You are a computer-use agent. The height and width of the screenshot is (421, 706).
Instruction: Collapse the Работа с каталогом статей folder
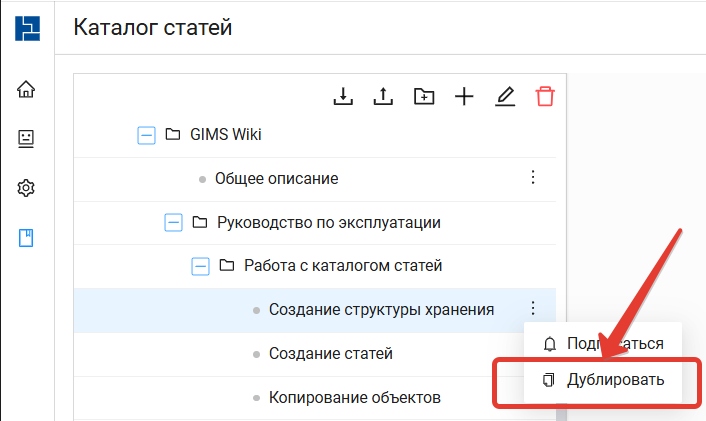[200, 266]
